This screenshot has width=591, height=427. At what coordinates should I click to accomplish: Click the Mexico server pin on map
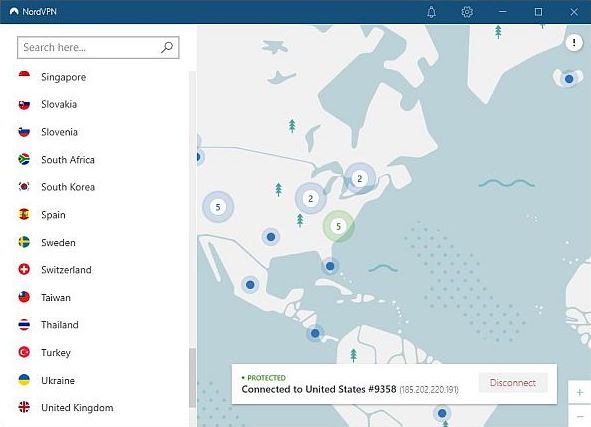(250, 285)
